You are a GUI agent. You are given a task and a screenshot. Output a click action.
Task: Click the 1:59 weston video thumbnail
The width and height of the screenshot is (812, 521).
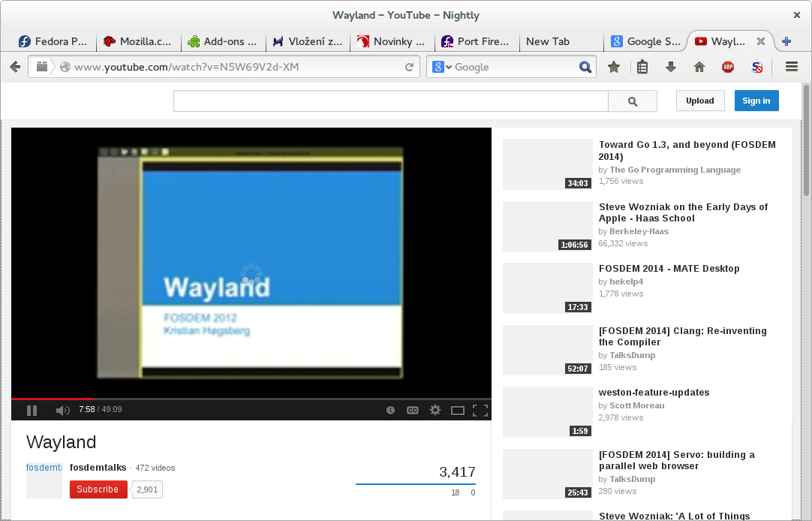[547, 412]
